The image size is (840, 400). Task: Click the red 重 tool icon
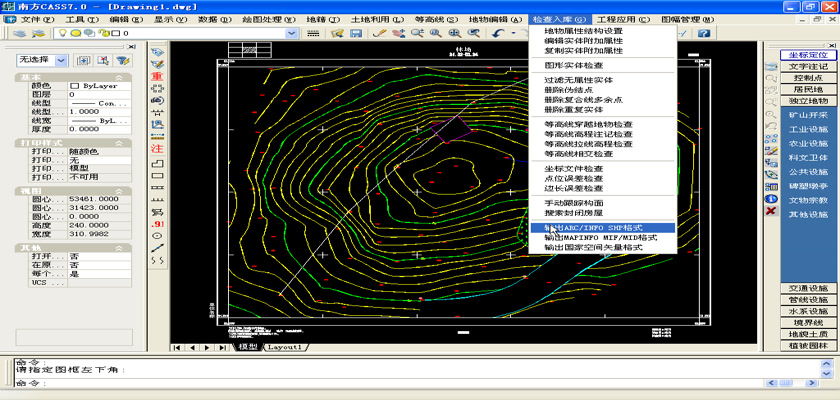click(157, 77)
